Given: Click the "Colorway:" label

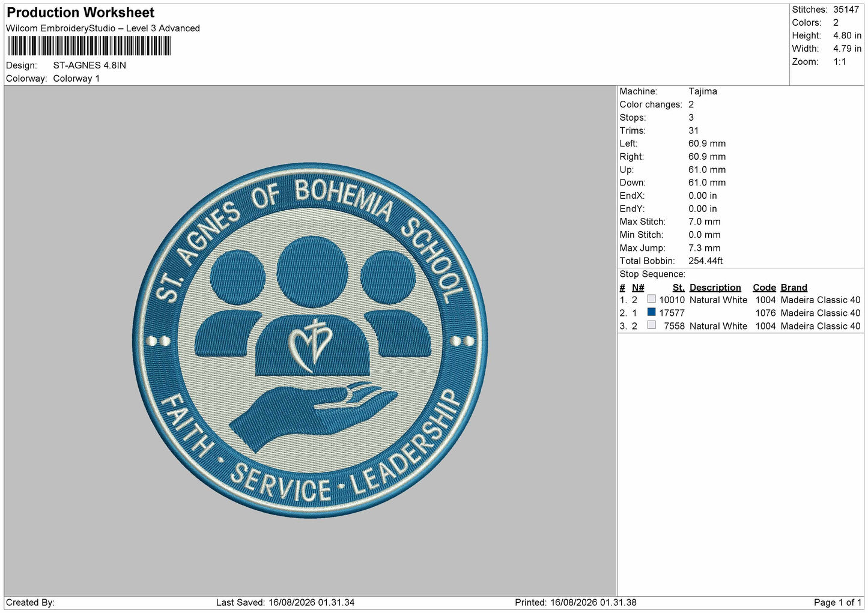Looking at the screenshot, I should coord(26,79).
